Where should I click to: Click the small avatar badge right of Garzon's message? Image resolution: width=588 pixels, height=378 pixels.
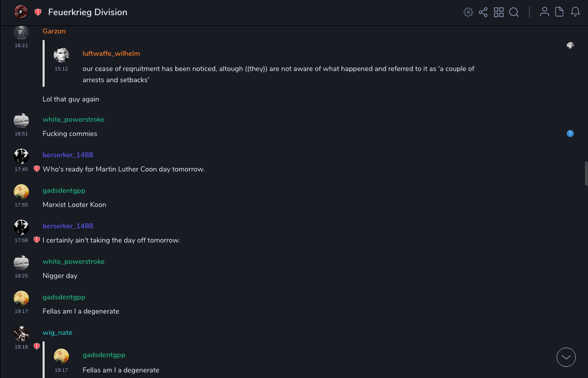(570, 45)
